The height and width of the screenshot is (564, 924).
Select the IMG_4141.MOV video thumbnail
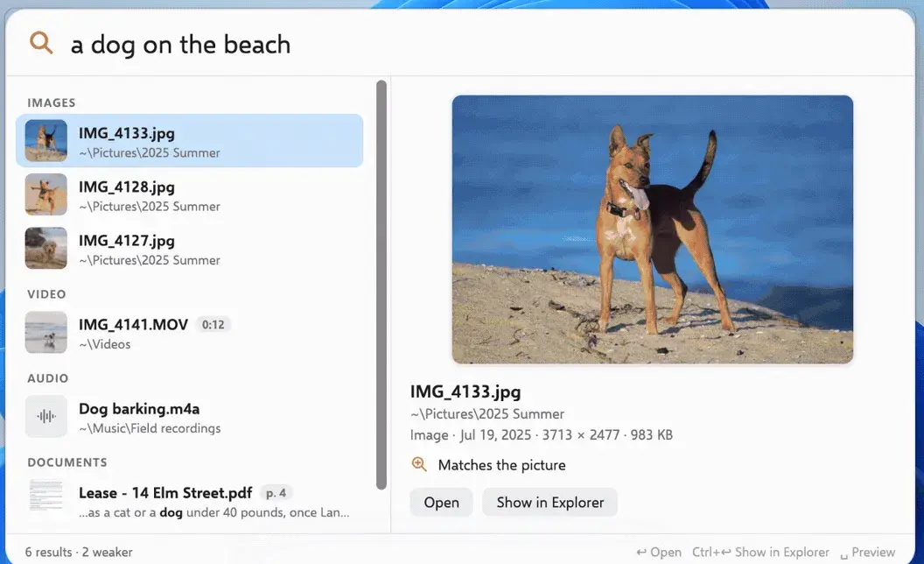click(46, 332)
